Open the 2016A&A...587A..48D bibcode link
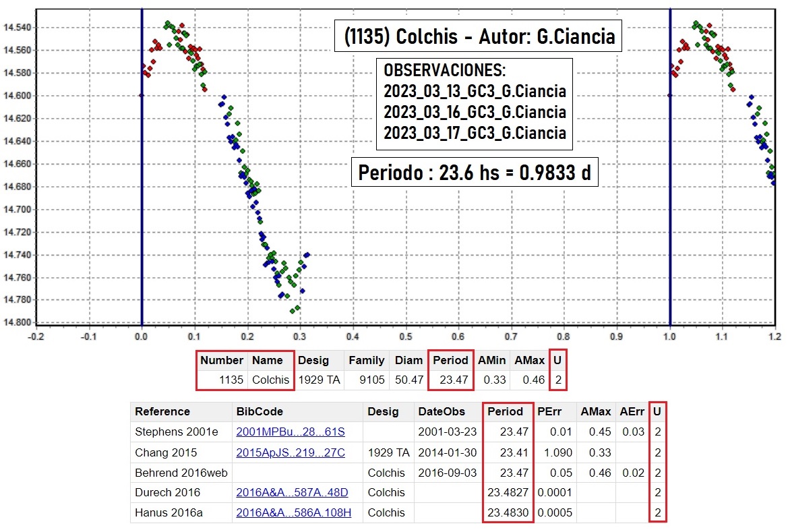 pyautogui.click(x=292, y=492)
